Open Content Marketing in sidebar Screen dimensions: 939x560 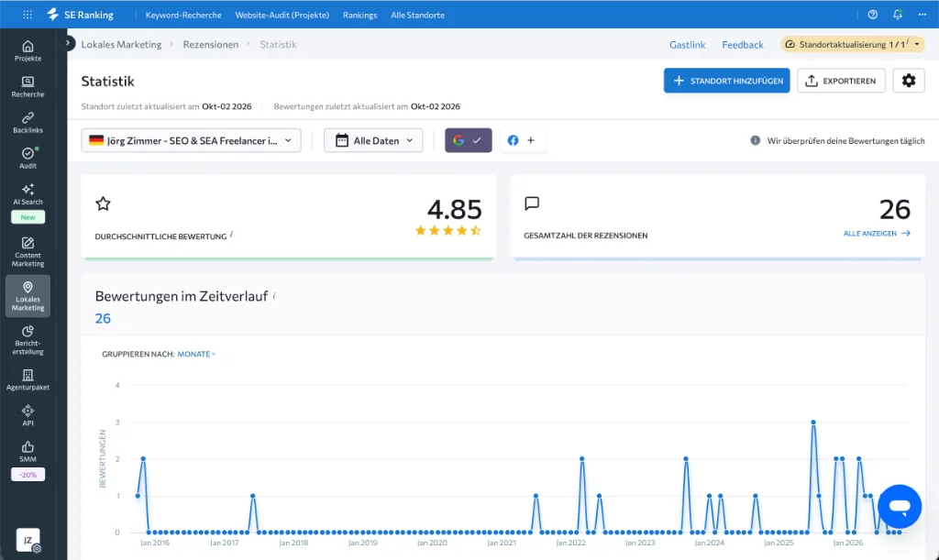pyautogui.click(x=28, y=252)
